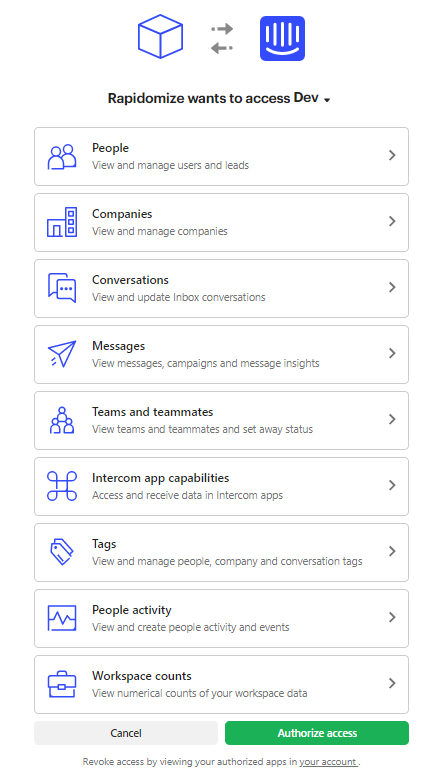The image size is (444, 774).
Task: Click the 'People activity' title text
Action: (x=132, y=610)
